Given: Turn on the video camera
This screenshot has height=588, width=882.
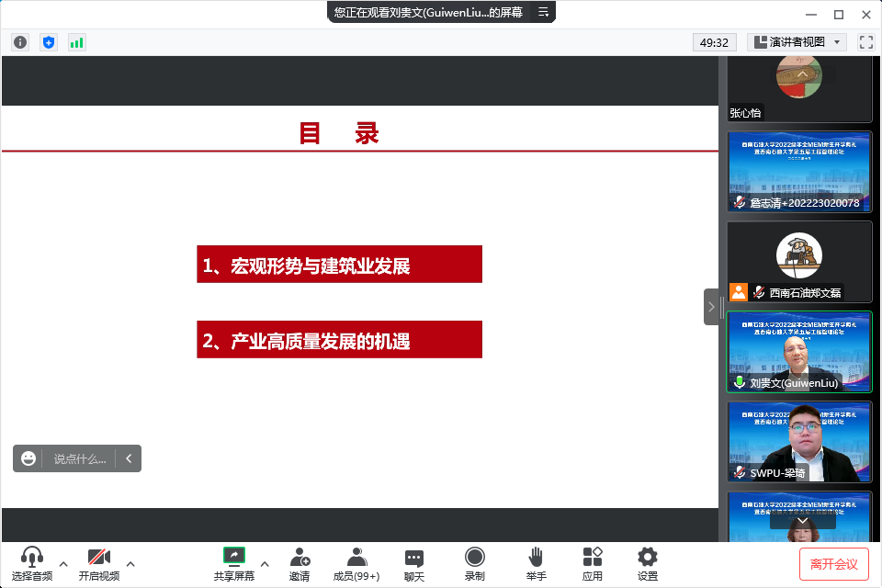Looking at the screenshot, I should pos(98,563).
